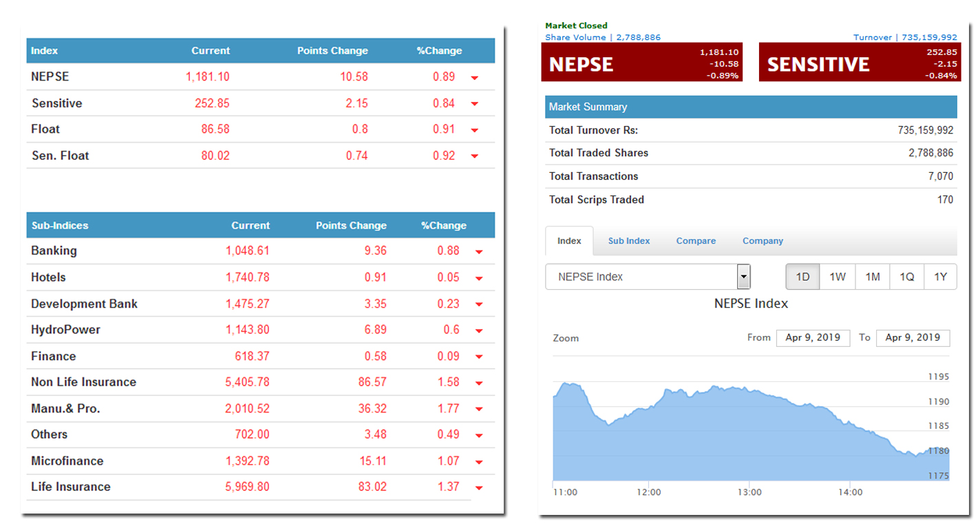Click the red down arrow in Banking row

[x=479, y=252]
